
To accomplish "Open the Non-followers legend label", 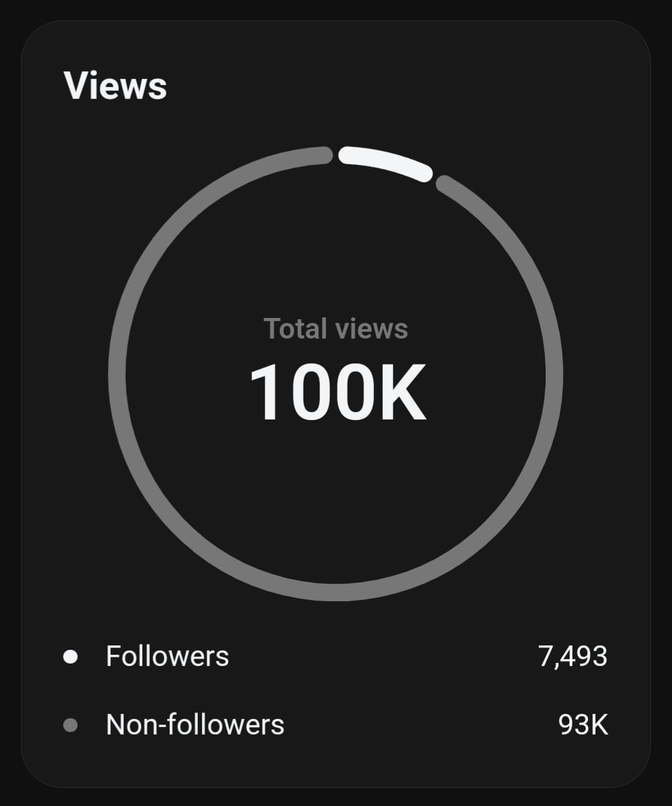I will [x=195, y=725].
